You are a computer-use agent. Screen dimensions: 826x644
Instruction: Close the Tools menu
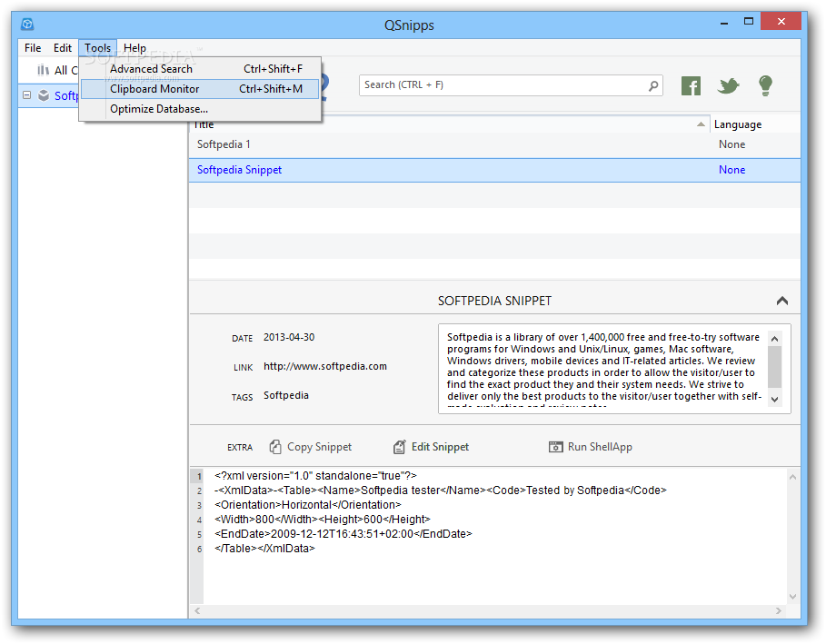[97, 48]
